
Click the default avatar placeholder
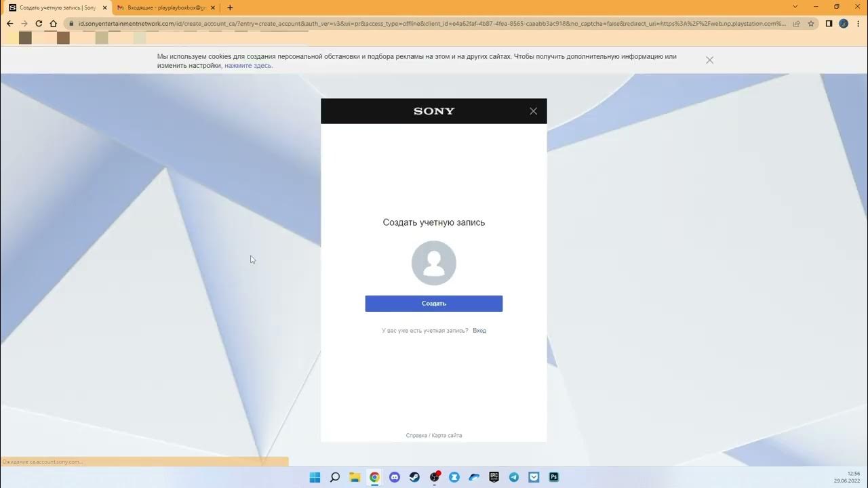pyautogui.click(x=434, y=263)
